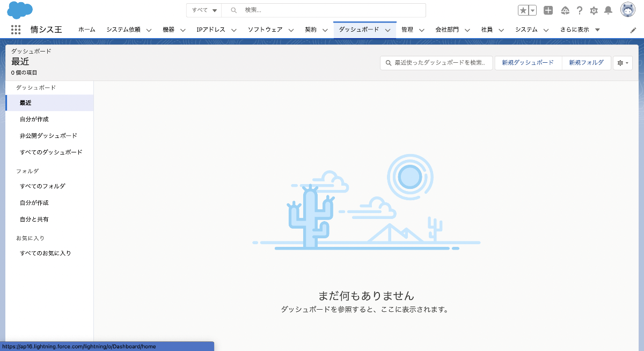The image size is (644, 351).
Task: Expand the システム tab chevron
Action: [x=546, y=30]
